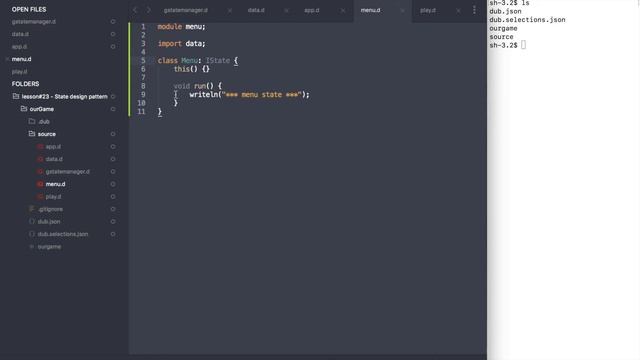The height and width of the screenshot is (360, 640).
Task: Switch to the gstatemanager.d tab
Action: [186, 10]
